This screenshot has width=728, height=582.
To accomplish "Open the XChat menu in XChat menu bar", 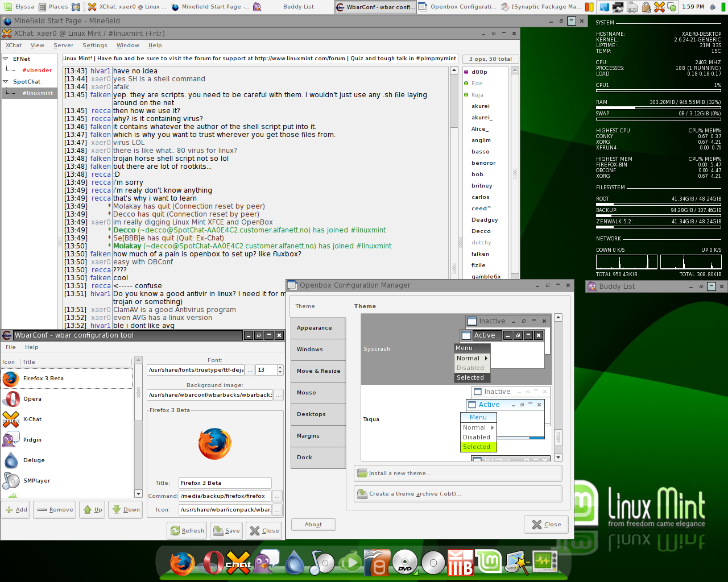I will (14, 45).
